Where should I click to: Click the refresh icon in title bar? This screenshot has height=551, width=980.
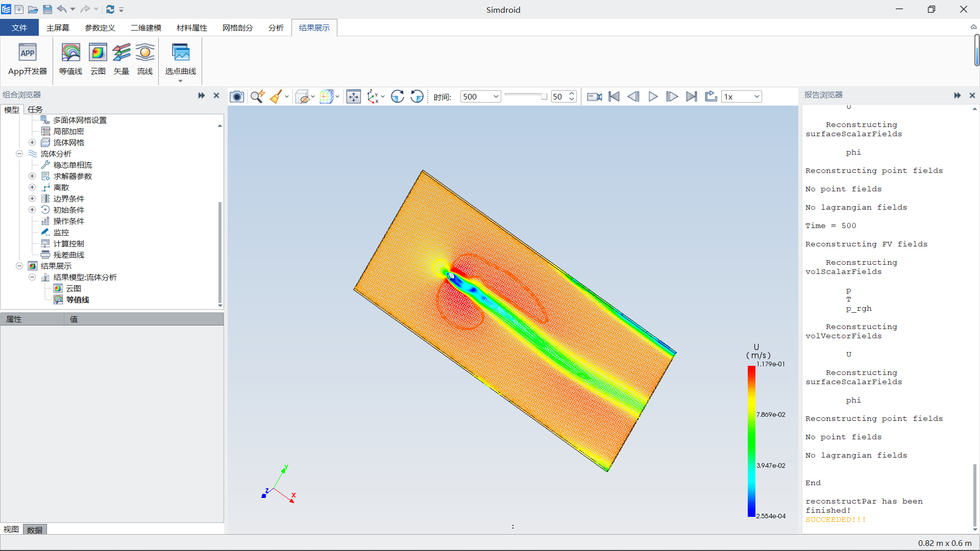110,9
